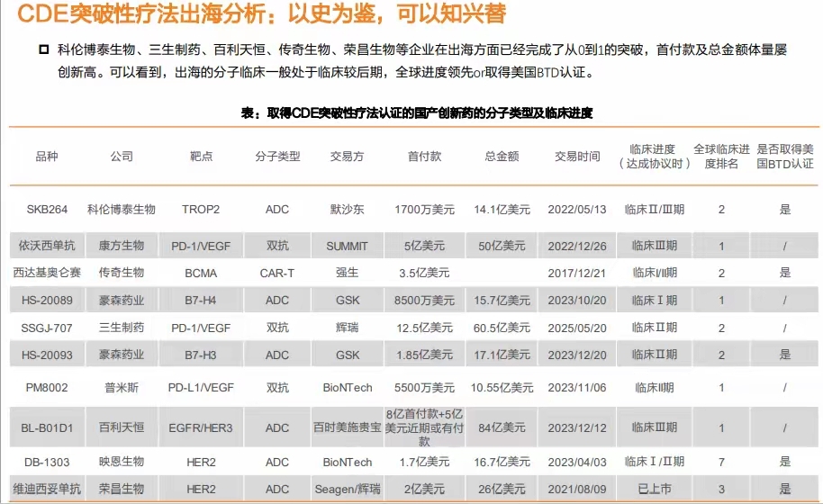Viewport: 823px width, 504px height.
Task: Click the cell '60.5亿美元'
Action: (x=502, y=328)
